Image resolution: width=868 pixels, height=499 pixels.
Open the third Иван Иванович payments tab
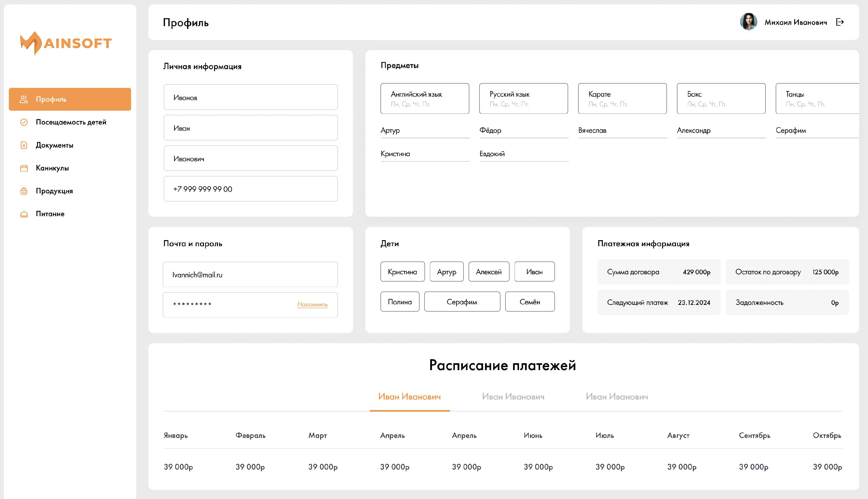tap(617, 397)
